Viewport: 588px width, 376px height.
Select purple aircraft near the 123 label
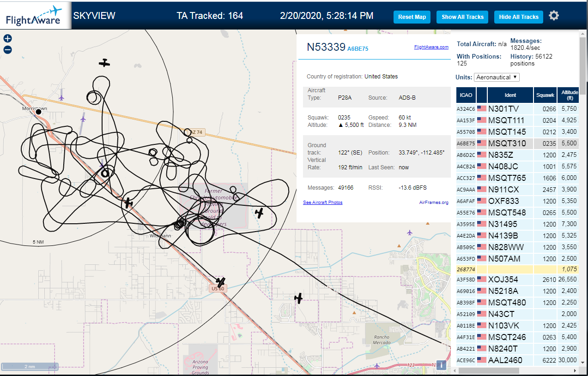click(x=378, y=366)
